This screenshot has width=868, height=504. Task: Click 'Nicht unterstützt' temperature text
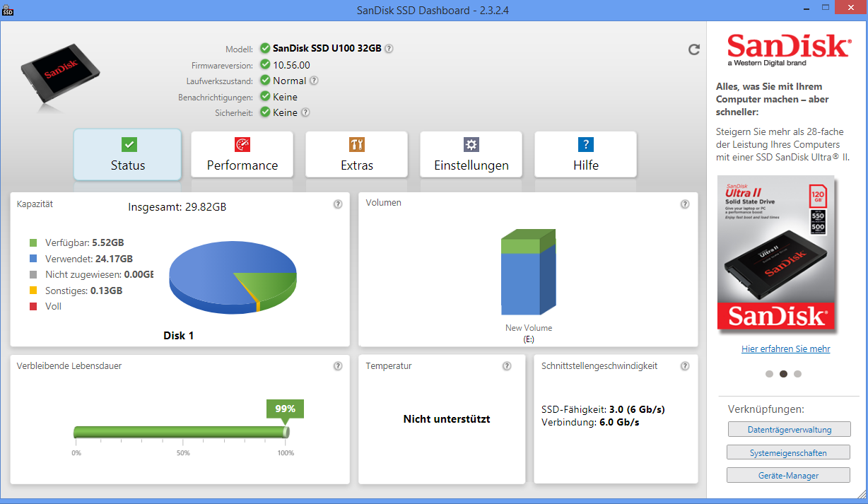coord(447,419)
